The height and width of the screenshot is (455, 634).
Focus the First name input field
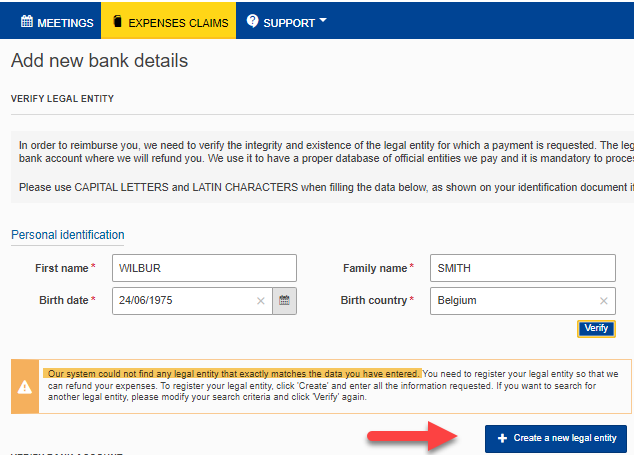coord(204,268)
